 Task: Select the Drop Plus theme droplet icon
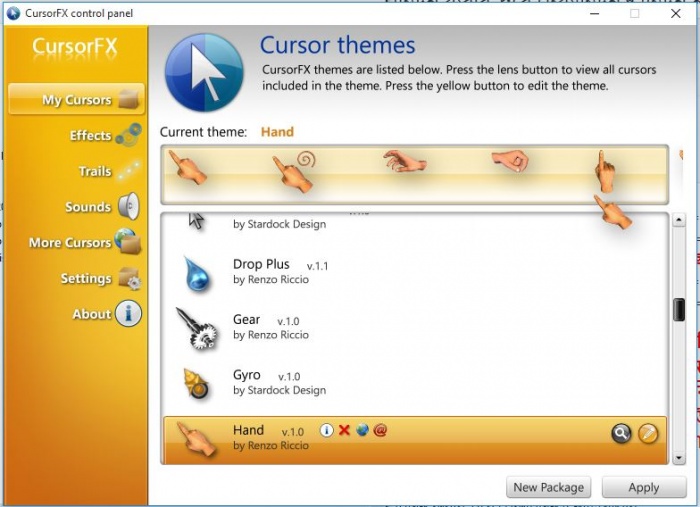(196, 274)
